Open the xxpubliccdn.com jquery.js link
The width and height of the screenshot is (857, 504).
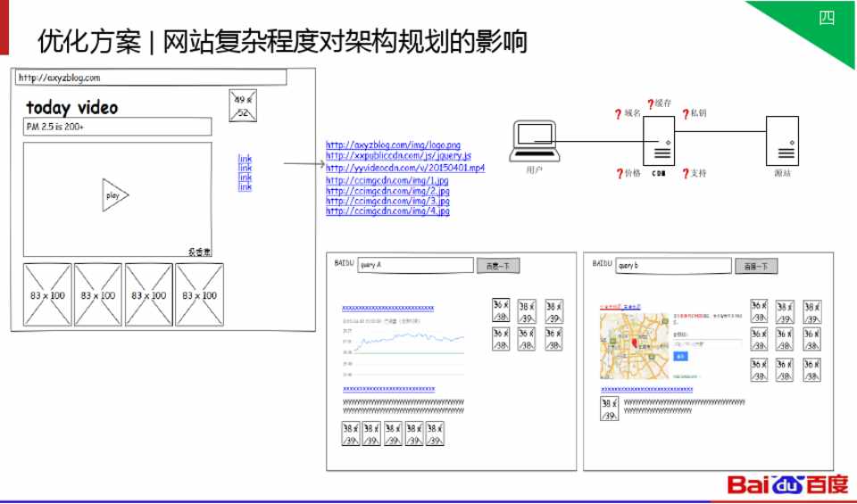click(x=398, y=156)
